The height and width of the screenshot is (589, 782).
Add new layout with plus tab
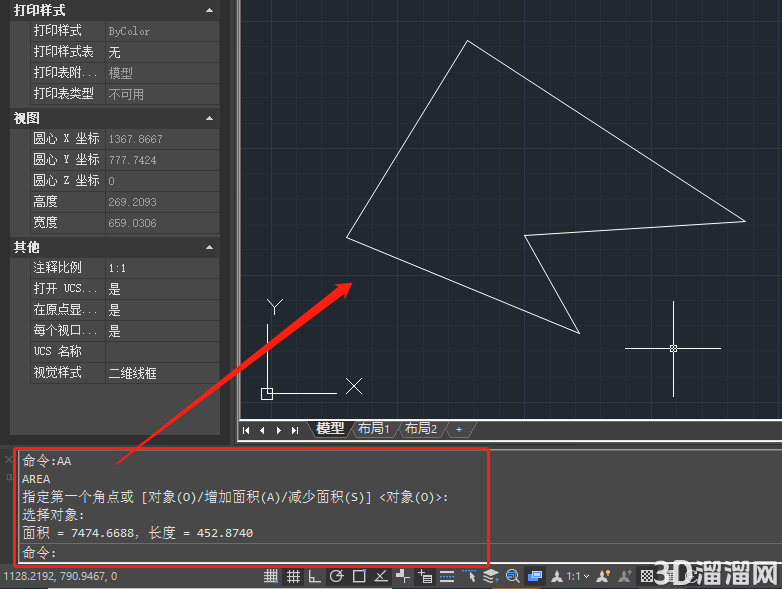pyautogui.click(x=459, y=429)
